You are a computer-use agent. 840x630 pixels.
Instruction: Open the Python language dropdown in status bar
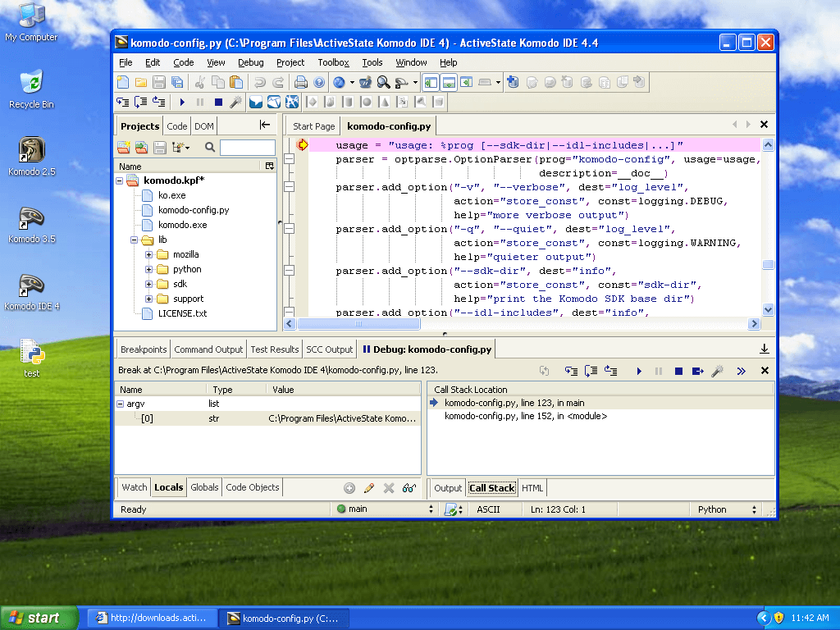pyautogui.click(x=727, y=509)
